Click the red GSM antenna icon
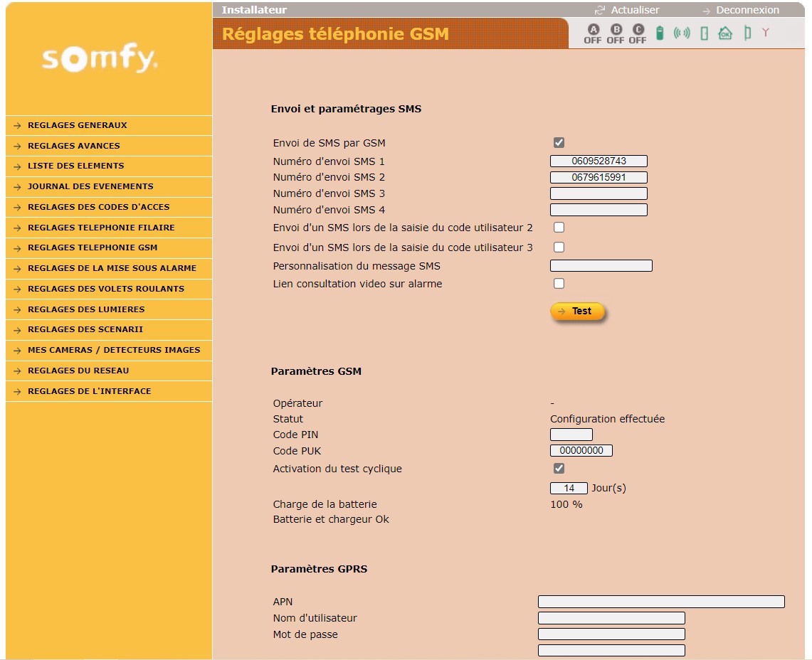This screenshot has height=660, width=812. pos(766,33)
